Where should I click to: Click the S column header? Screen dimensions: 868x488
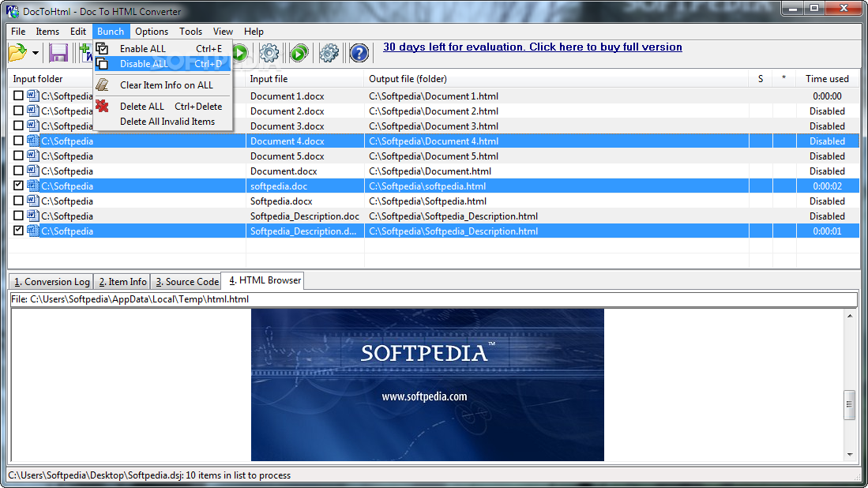pos(761,79)
